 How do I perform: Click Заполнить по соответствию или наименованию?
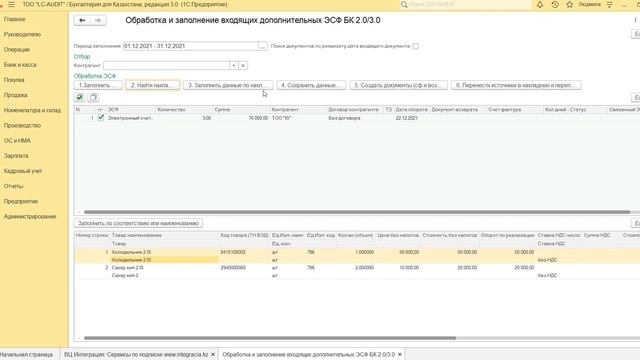point(138,223)
